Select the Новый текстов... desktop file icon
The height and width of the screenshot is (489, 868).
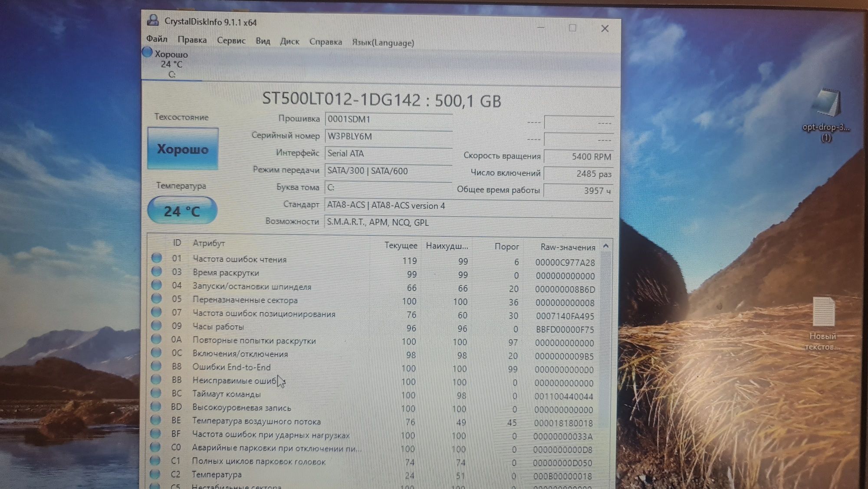click(x=823, y=324)
